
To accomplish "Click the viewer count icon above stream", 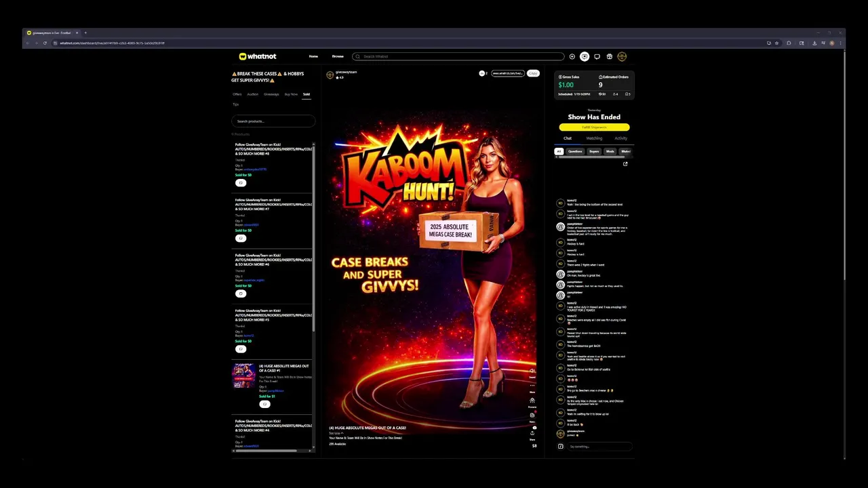I will tap(482, 73).
